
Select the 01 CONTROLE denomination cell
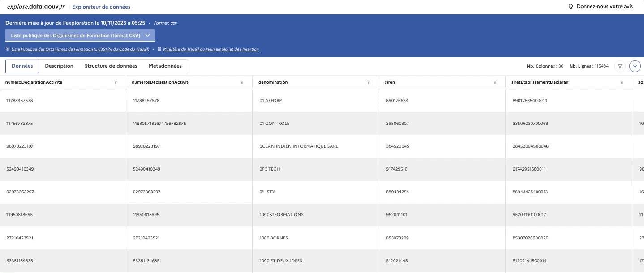275,124
